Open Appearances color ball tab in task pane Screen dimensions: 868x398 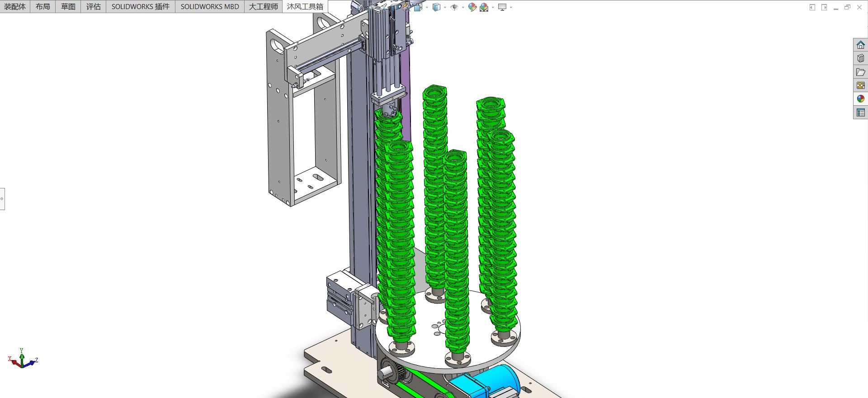tap(860, 99)
